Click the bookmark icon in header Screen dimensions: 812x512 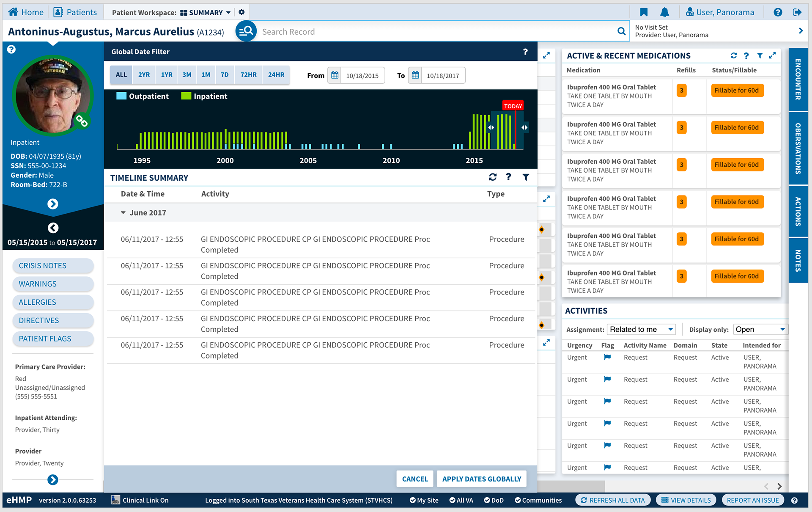(x=644, y=12)
